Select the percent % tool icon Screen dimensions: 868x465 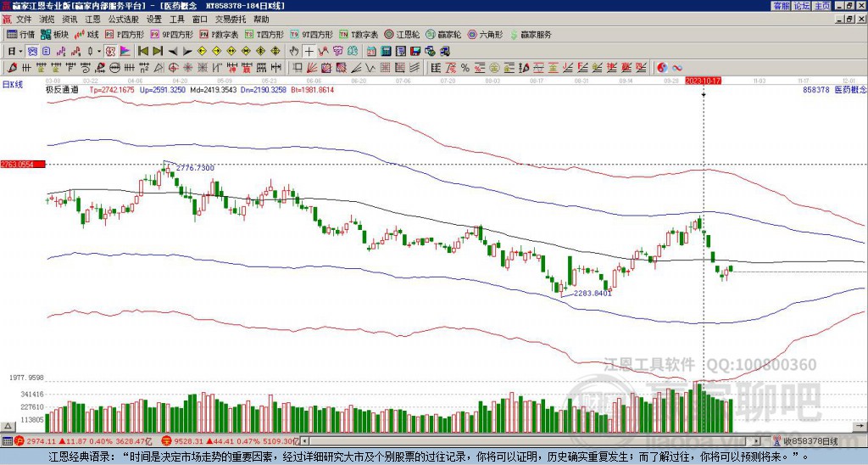[465, 68]
